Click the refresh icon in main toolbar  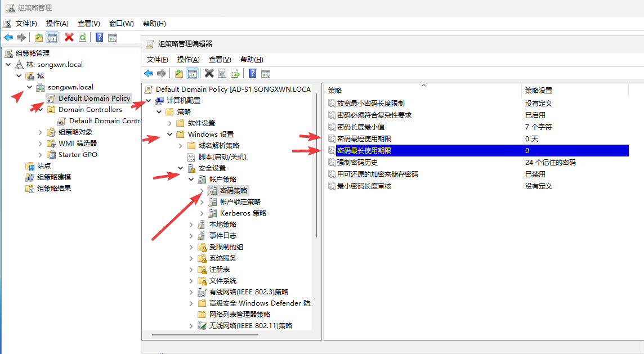point(83,37)
